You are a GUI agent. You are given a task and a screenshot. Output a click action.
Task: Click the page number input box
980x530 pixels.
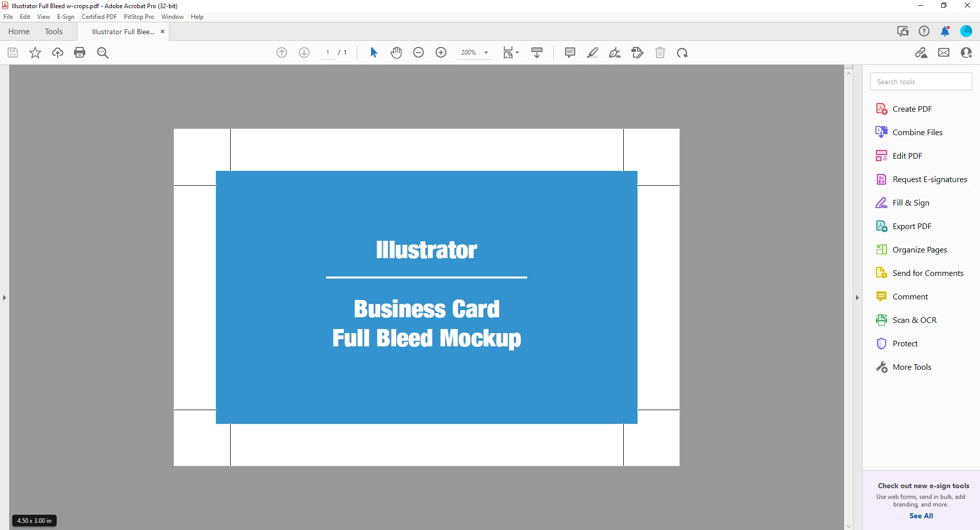pyautogui.click(x=328, y=53)
